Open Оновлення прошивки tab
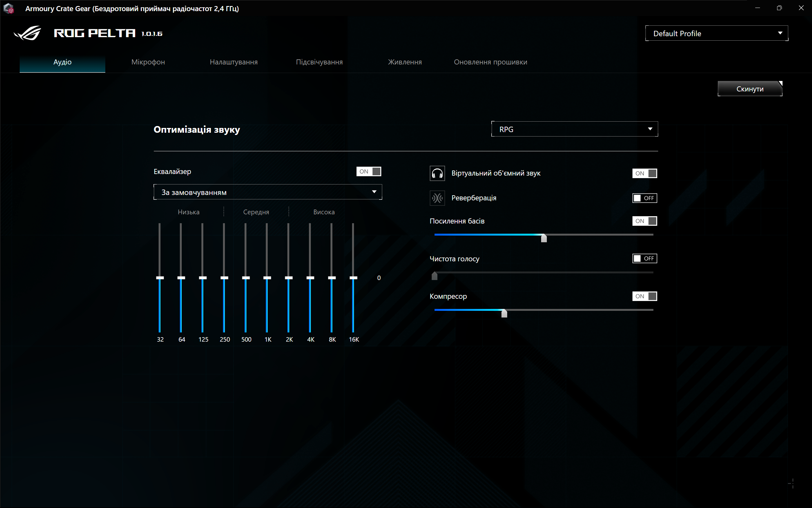 pyautogui.click(x=490, y=62)
